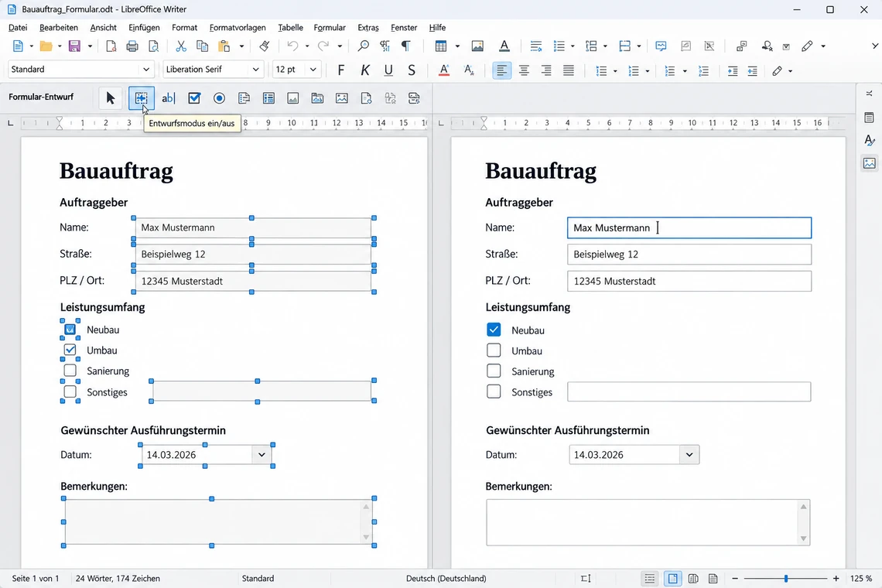Expand insert table dropdown arrow

point(457,46)
